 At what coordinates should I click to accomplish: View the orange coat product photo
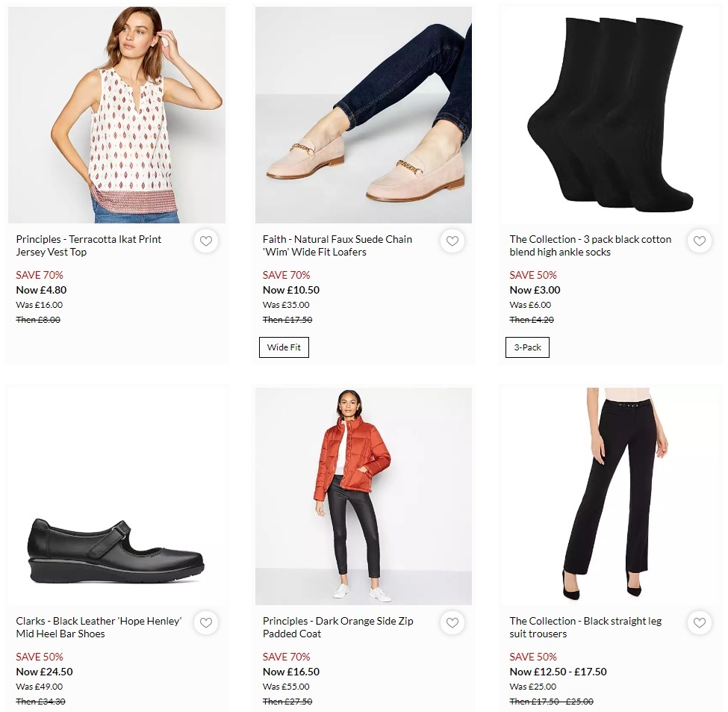pos(364,495)
